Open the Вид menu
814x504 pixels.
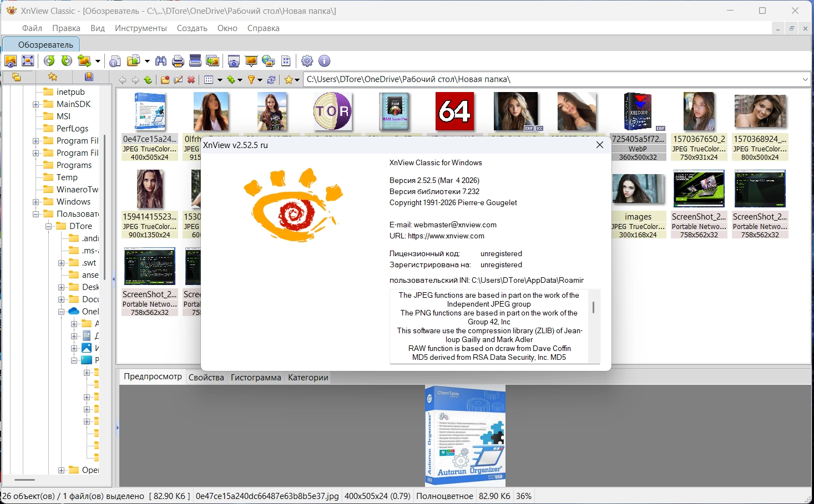point(98,28)
